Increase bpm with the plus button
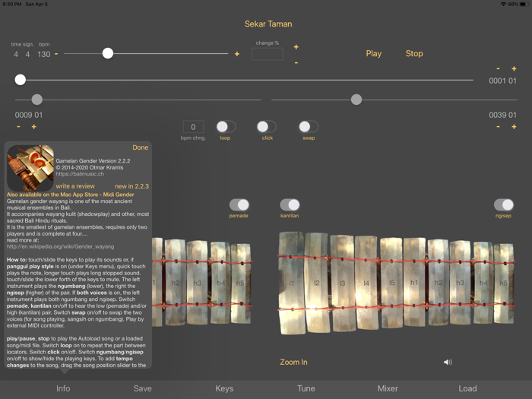The height and width of the screenshot is (399, 532). [x=237, y=54]
